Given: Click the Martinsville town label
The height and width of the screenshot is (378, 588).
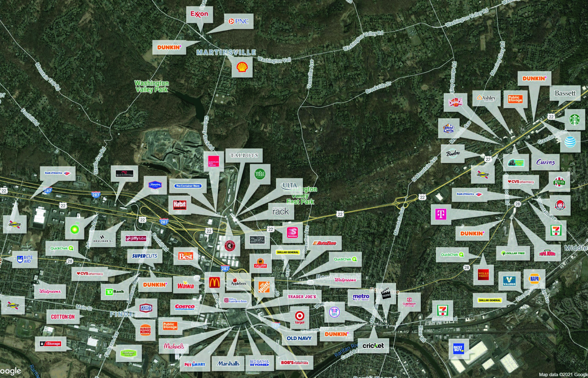Looking at the screenshot, I should 226,53.
